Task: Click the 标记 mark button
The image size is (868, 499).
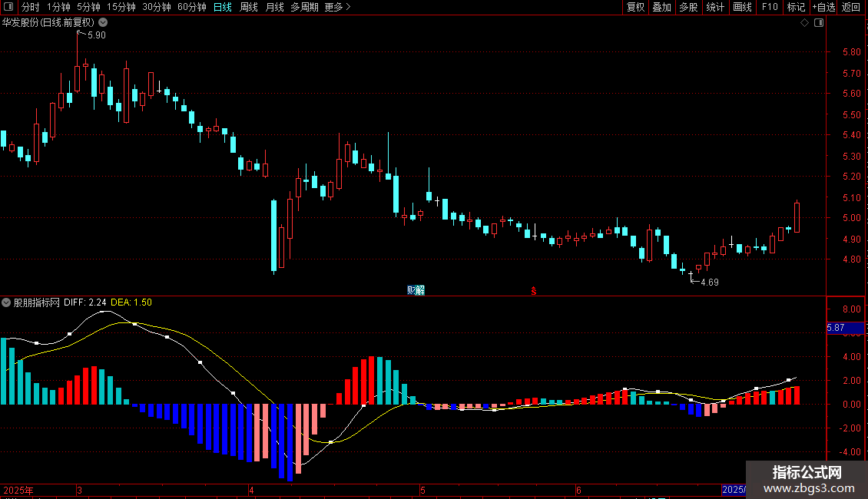Action: (x=796, y=7)
